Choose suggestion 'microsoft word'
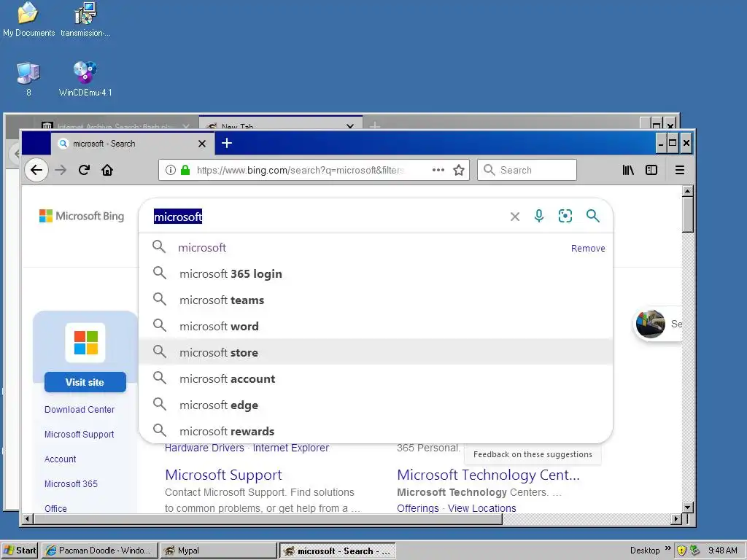This screenshot has width=747, height=560. pyautogui.click(x=376, y=326)
